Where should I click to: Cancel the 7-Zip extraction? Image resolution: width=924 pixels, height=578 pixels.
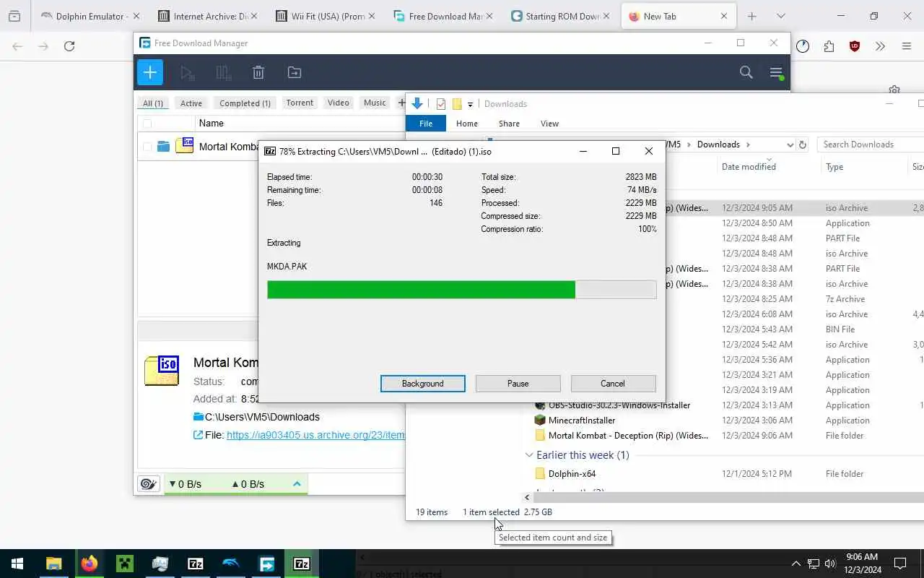613,384
